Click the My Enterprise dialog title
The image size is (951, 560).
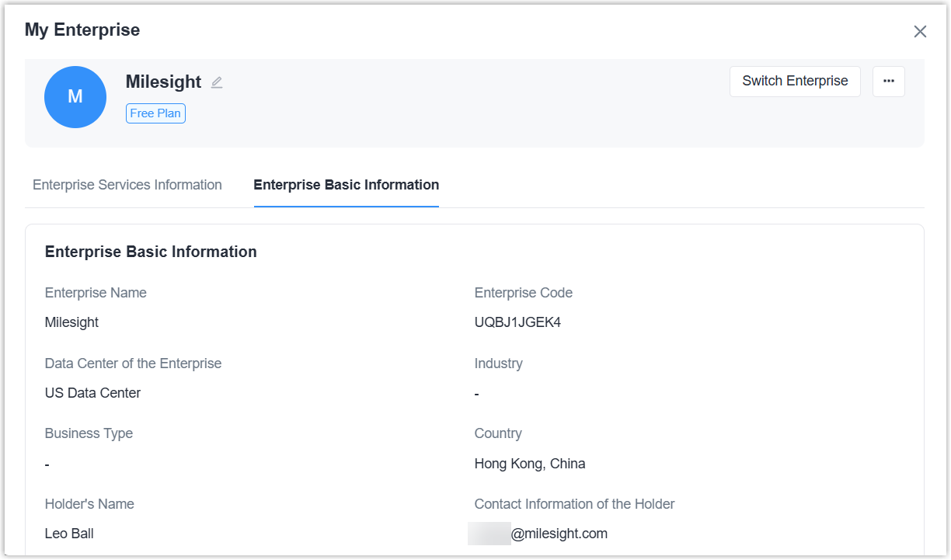click(82, 30)
